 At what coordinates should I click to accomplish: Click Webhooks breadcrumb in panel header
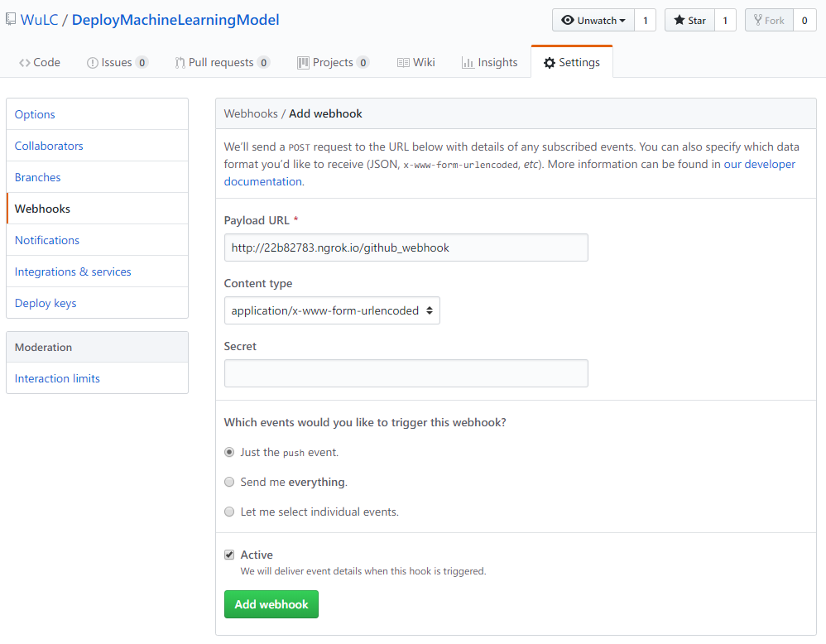click(x=251, y=114)
